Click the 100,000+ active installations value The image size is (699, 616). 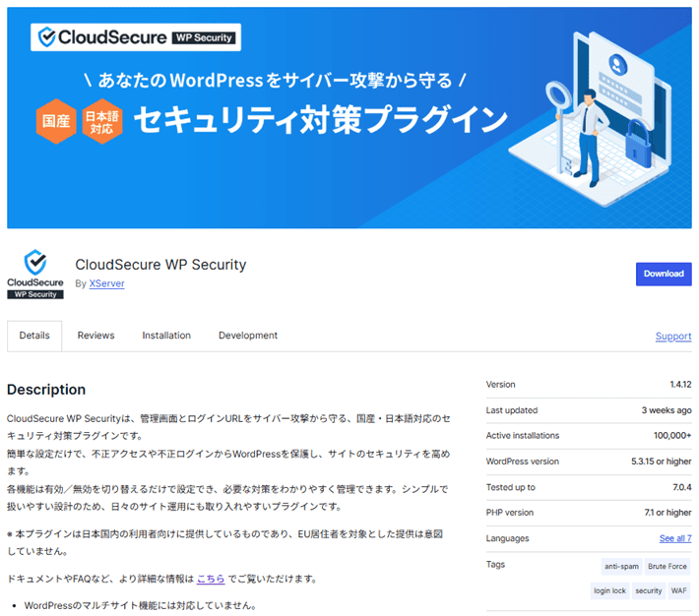point(672,436)
